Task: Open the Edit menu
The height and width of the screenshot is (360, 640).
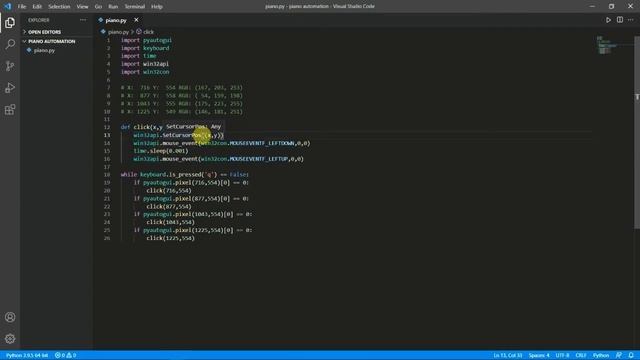Action: click(37, 7)
